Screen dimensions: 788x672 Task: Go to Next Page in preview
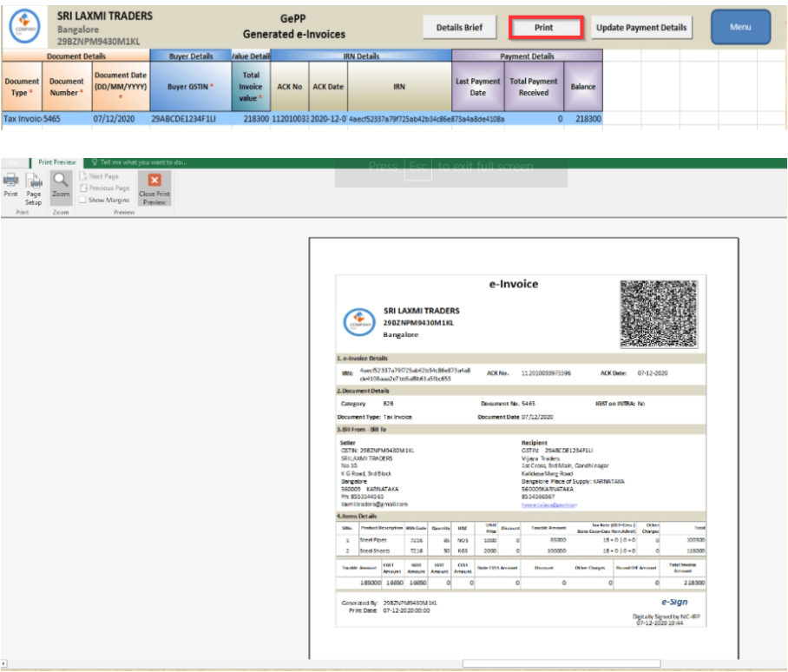click(x=100, y=176)
